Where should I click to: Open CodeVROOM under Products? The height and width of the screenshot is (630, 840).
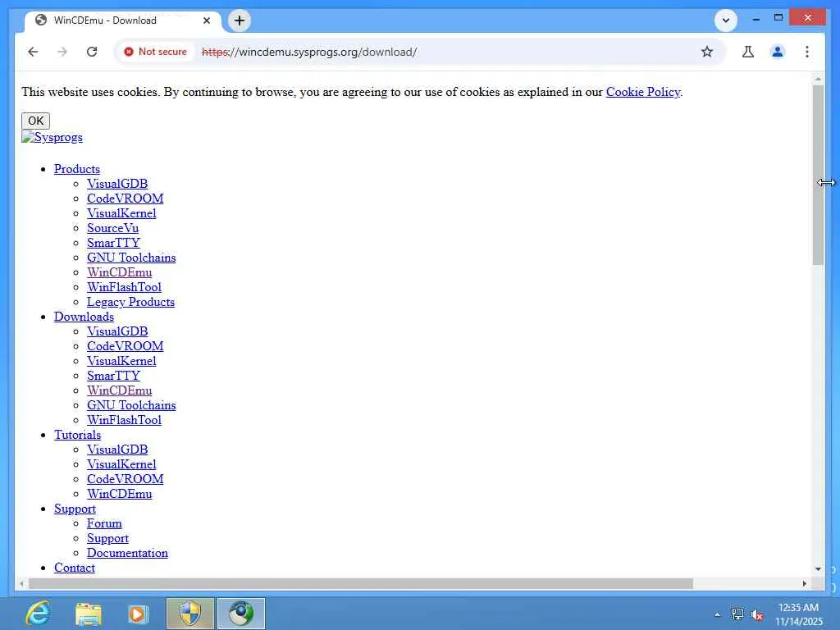pyautogui.click(x=126, y=199)
